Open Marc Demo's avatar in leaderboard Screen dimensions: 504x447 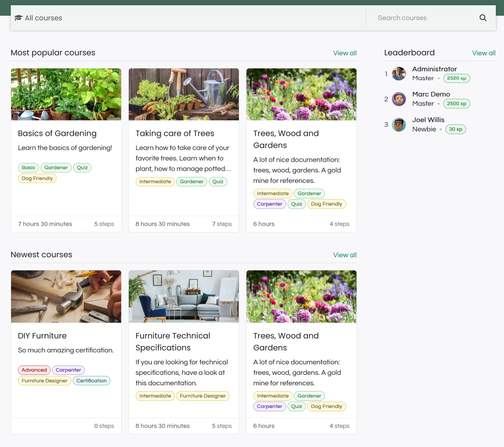pos(399,99)
